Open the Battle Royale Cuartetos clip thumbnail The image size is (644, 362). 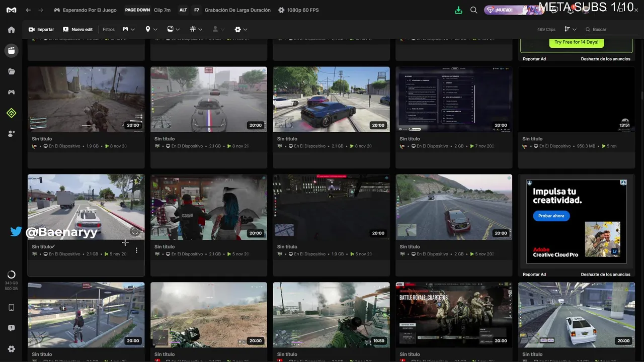coord(454,315)
